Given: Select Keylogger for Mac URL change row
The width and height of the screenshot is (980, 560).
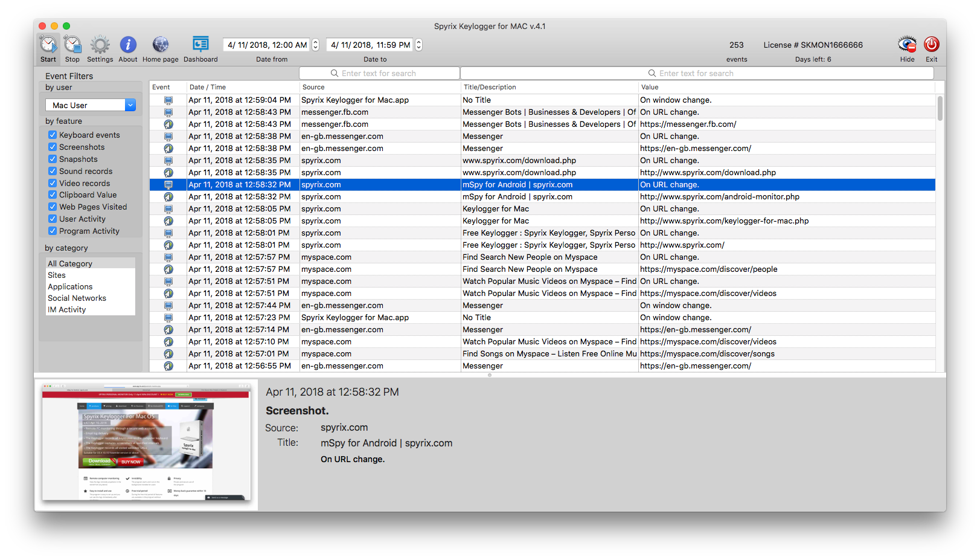Looking at the screenshot, I should (542, 209).
